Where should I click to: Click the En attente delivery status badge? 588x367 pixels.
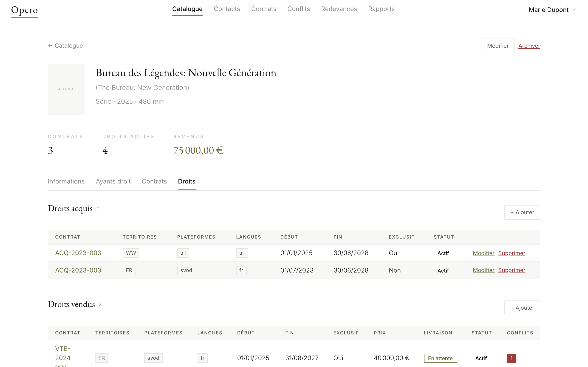pos(440,358)
